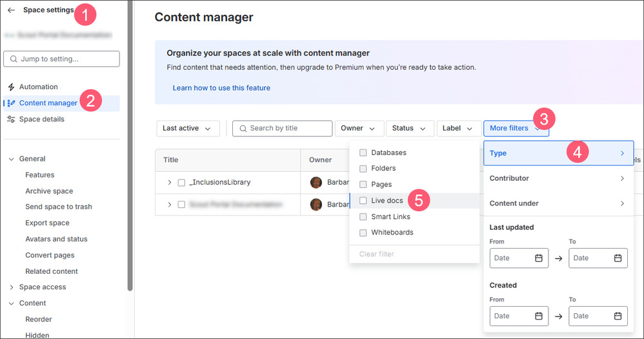Click the Content manager sidebar icon
Image resolution: width=644 pixels, height=339 pixels.
[11, 103]
